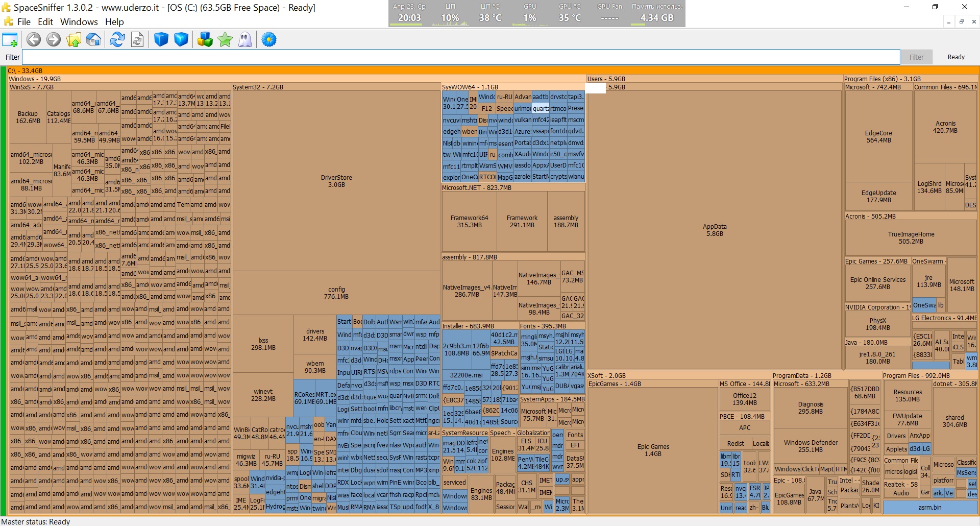Click the EdgeUpdate 177.9MB block

pyautogui.click(x=878, y=196)
